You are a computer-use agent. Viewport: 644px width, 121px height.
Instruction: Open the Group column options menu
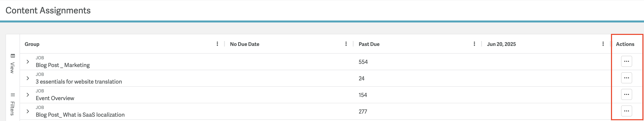pyautogui.click(x=217, y=44)
